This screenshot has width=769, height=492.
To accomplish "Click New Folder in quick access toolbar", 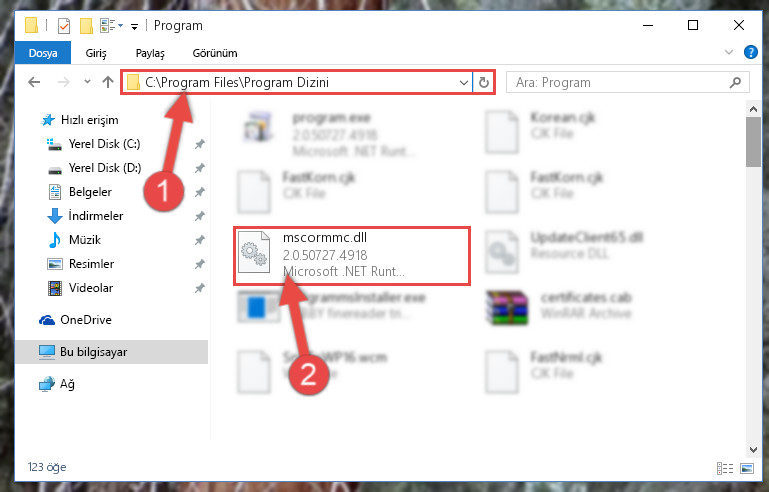I will pos(86,26).
